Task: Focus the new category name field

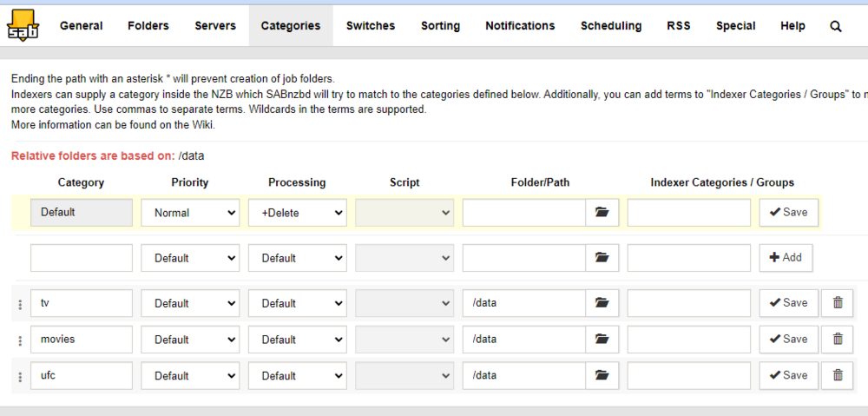Action: (82, 258)
